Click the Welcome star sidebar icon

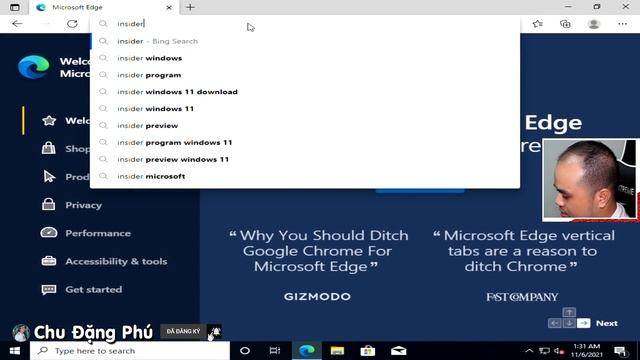point(49,120)
